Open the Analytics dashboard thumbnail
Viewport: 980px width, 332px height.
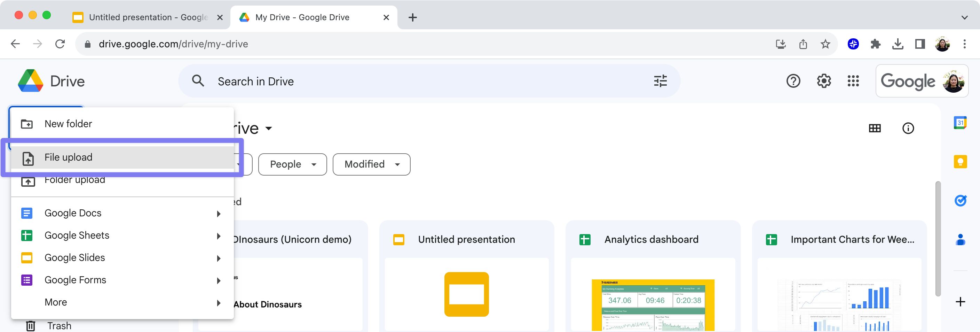click(653, 295)
